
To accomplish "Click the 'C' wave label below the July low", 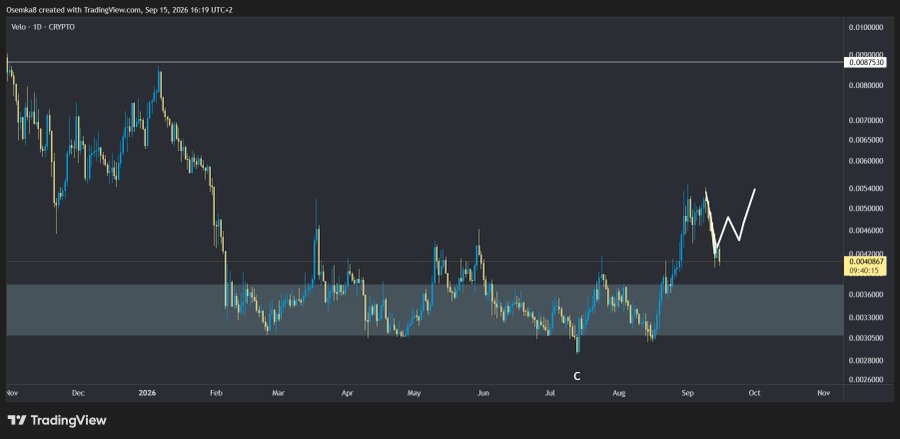I will click(x=577, y=376).
